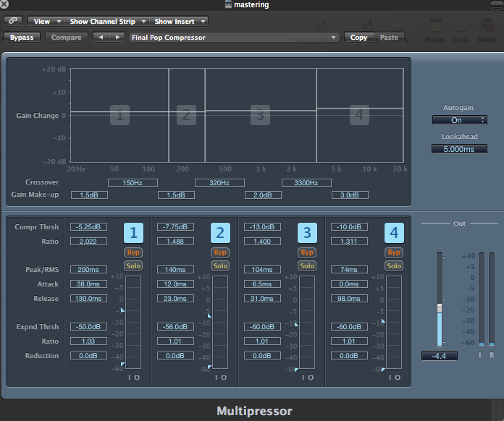Open Lists panel in background window

[x=461, y=31]
